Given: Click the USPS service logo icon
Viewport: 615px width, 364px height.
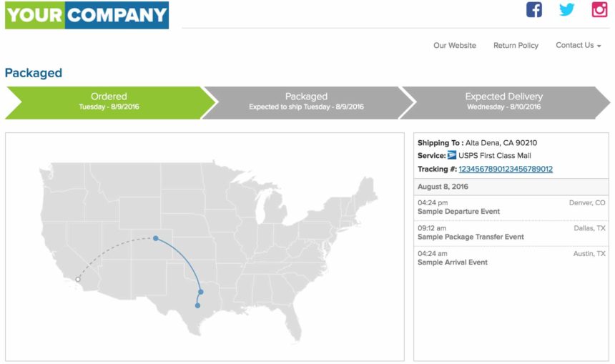Looking at the screenshot, I should coord(451,156).
